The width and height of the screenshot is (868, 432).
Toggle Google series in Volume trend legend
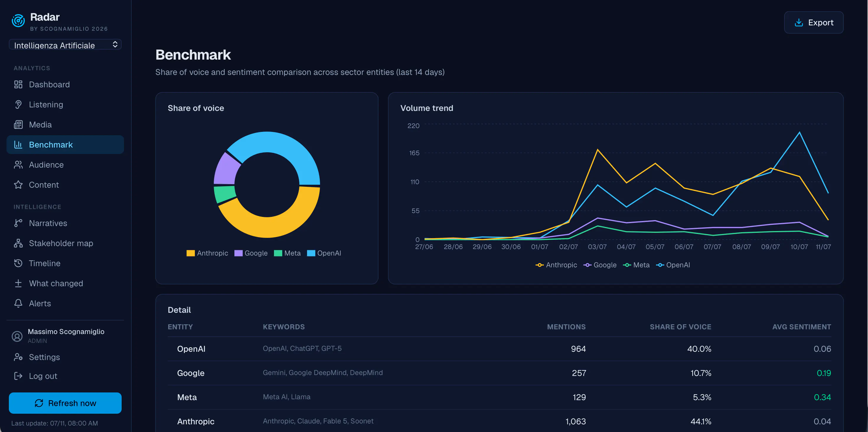600,265
